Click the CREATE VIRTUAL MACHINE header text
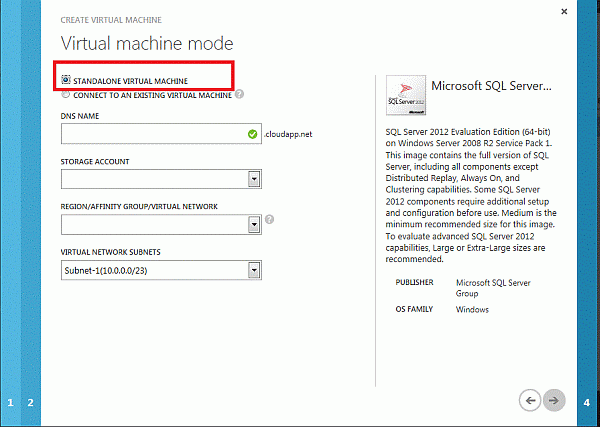600x427 pixels. 111,20
